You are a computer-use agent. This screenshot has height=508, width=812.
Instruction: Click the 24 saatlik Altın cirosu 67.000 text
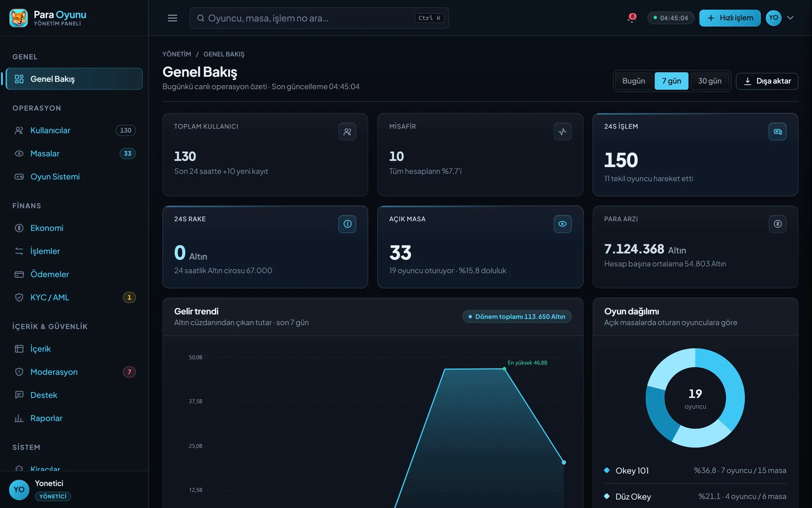pyautogui.click(x=223, y=270)
